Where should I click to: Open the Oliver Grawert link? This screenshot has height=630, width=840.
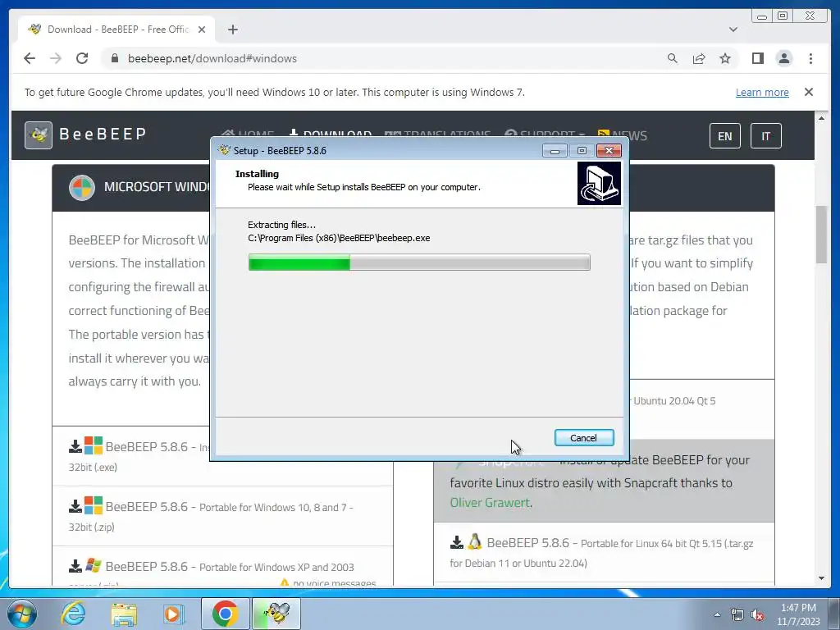[x=490, y=503]
